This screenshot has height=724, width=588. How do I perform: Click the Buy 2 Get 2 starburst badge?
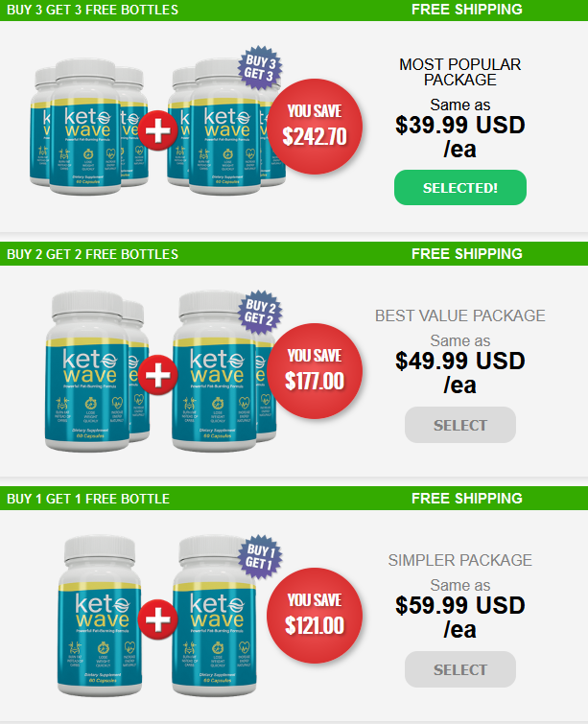260,312
